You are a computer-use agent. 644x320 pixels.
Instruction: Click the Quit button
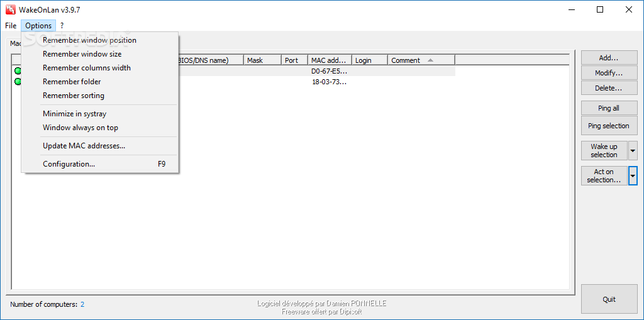pos(609,299)
